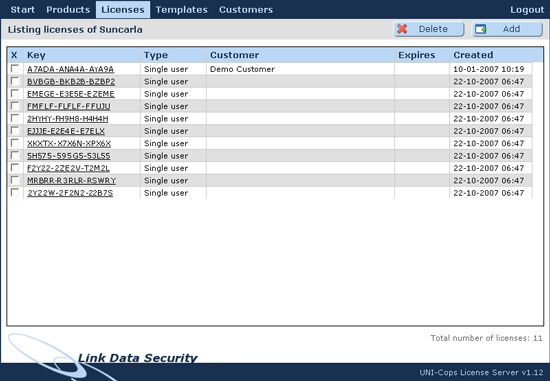Open the FMFLF-FLFLF-FFUJU license
This screenshot has width=550, height=381.
pyautogui.click(x=69, y=106)
